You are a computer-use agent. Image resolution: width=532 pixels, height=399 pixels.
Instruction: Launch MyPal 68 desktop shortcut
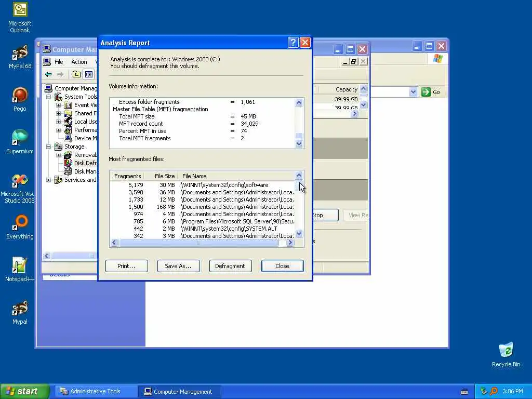(20, 57)
